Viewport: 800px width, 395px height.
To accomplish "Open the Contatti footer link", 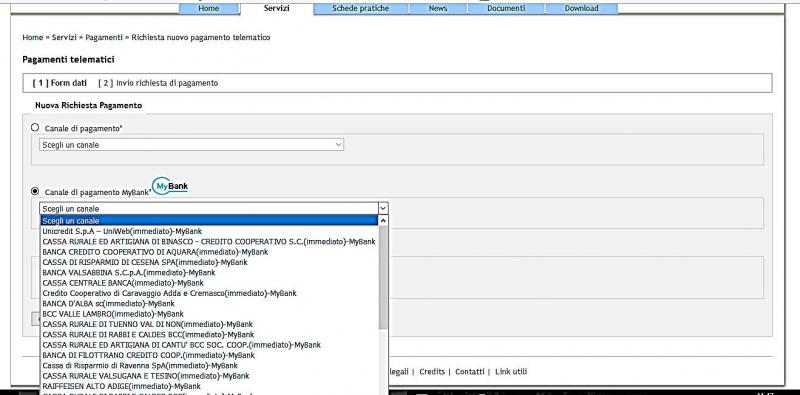I will (x=469, y=372).
